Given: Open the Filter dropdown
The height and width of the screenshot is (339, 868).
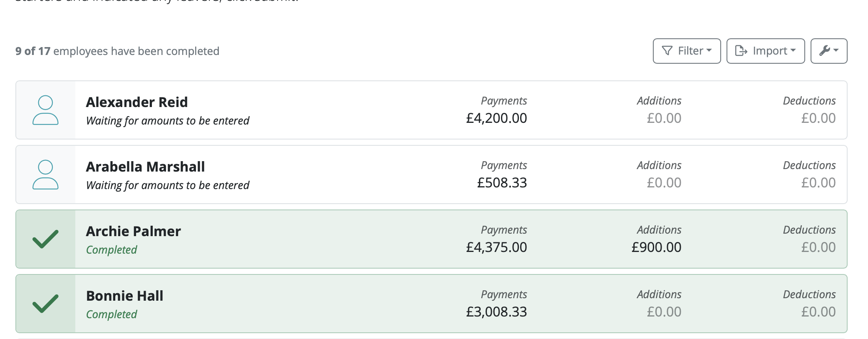Looking at the screenshot, I should (x=687, y=51).
